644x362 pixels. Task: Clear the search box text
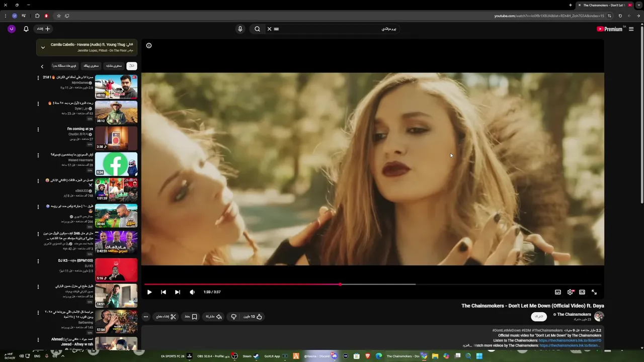(269, 29)
